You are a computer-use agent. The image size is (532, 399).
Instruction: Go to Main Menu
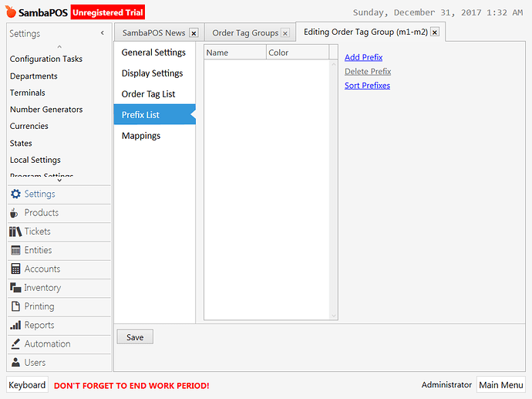point(501,385)
